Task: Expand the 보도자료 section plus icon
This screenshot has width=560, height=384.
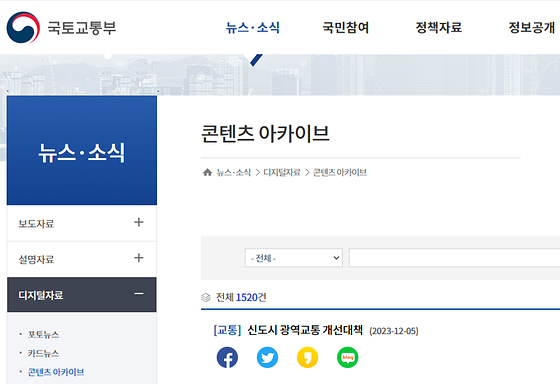Action: 139,222
